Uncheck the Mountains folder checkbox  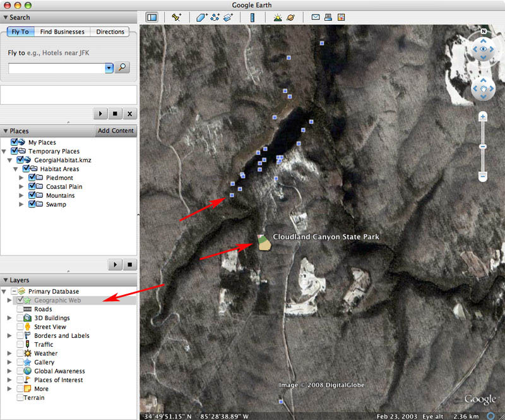(x=32, y=195)
